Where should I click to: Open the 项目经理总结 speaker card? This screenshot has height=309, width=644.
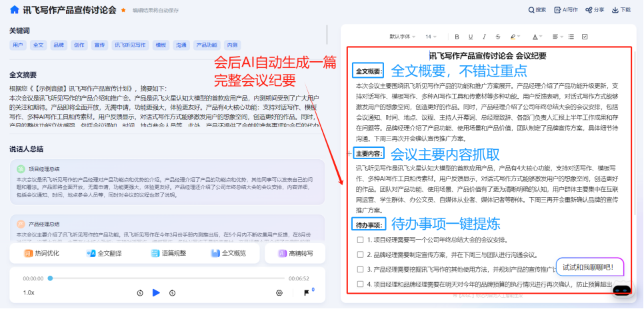167,182
